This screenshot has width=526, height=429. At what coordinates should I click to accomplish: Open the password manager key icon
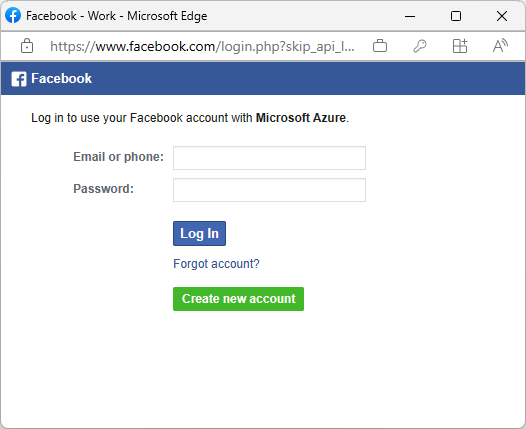pos(420,46)
